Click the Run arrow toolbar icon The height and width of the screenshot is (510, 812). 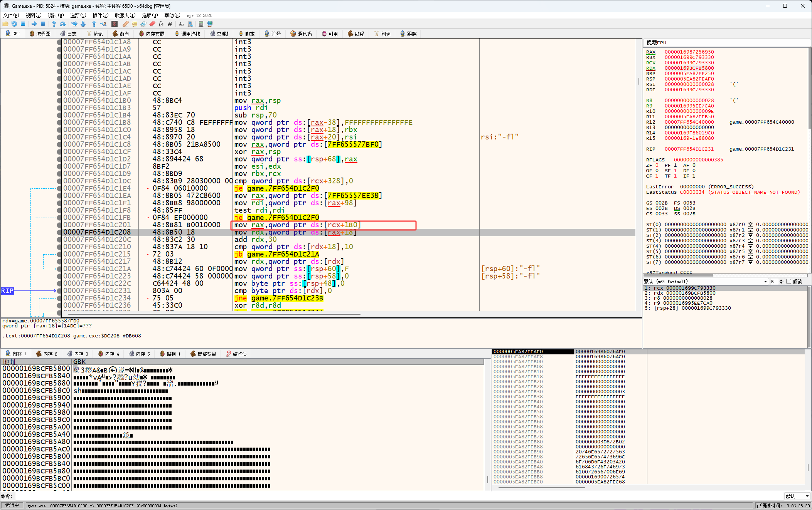(34, 24)
